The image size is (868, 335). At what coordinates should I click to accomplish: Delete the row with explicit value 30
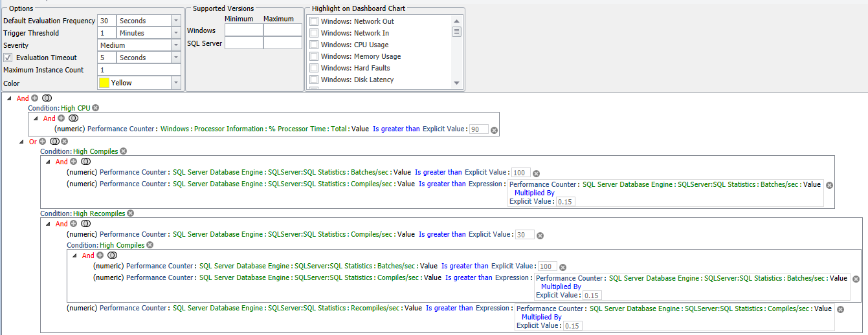click(540, 235)
